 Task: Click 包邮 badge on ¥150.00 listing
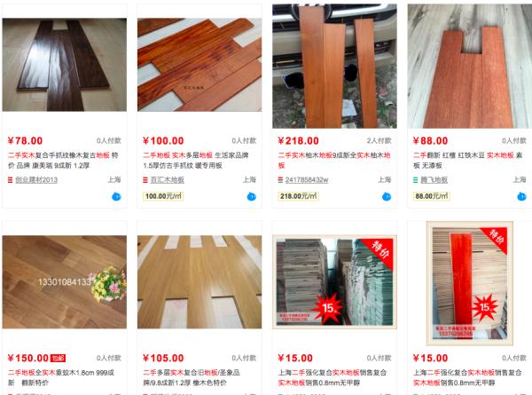(58, 358)
